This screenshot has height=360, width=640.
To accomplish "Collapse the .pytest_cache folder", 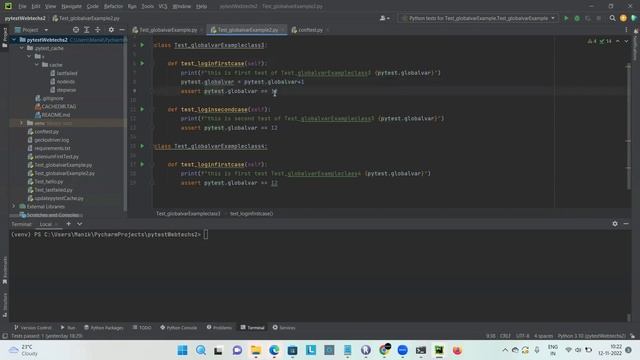I will coord(22,48).
